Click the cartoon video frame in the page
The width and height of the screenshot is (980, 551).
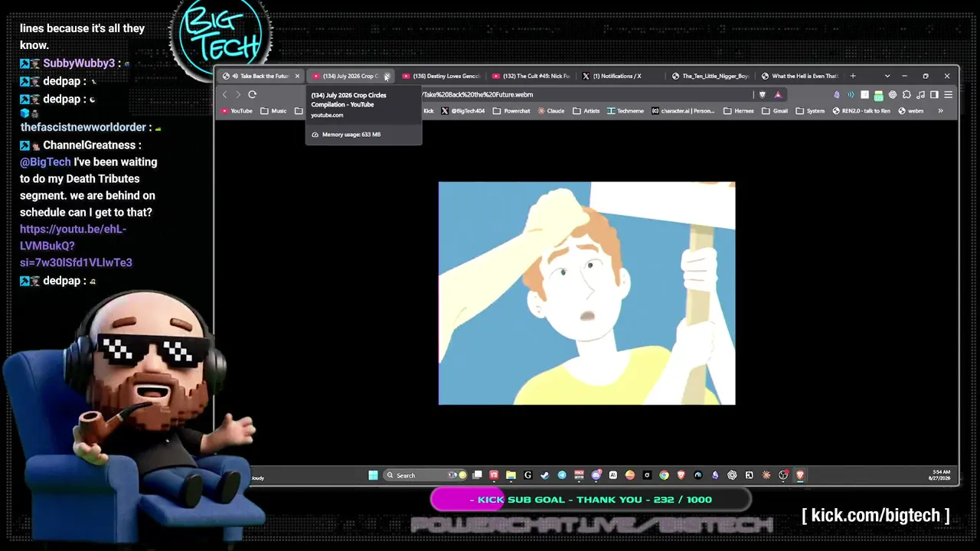(586, 293)
